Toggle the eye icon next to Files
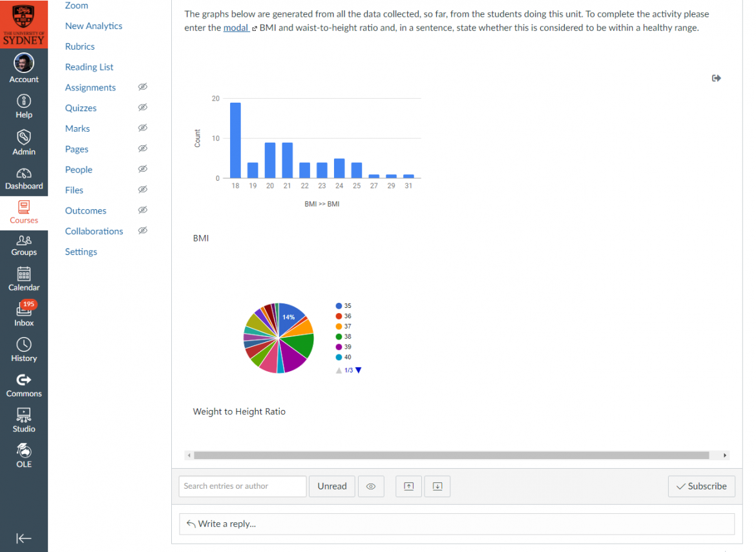Image resolution: width=756 pixels, height=552 pixels. [143, 190]
